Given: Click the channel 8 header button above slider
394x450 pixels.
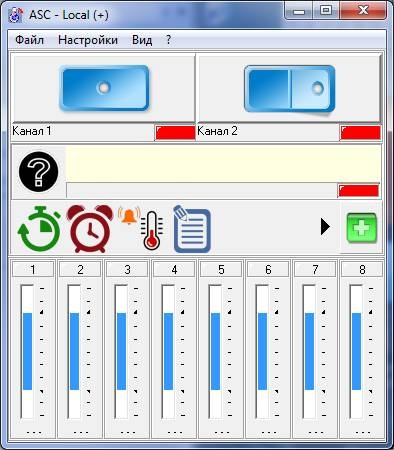Looking at the screenshot, I should (362, 269).
